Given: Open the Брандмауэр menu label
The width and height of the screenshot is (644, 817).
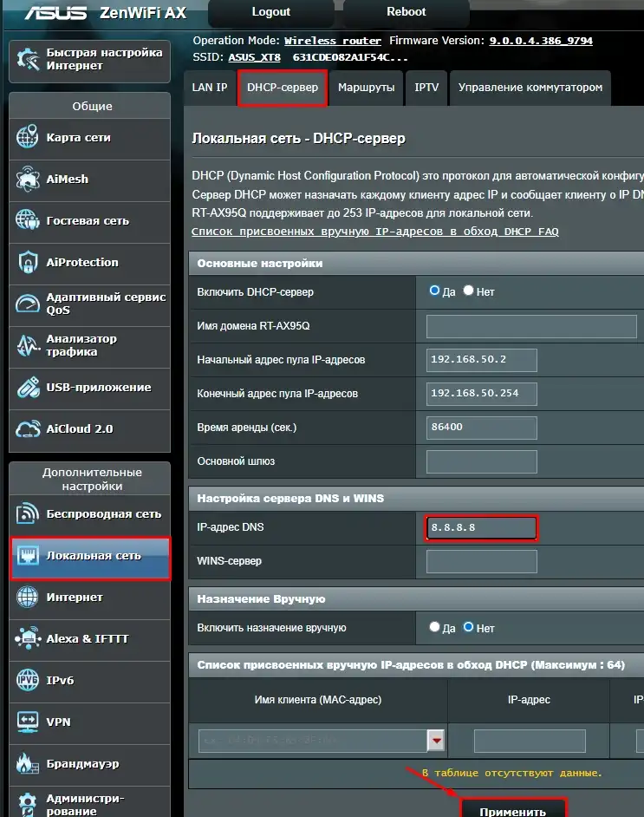Looking at the screenshot, I should pyautogui.click(x=83, y=764).
